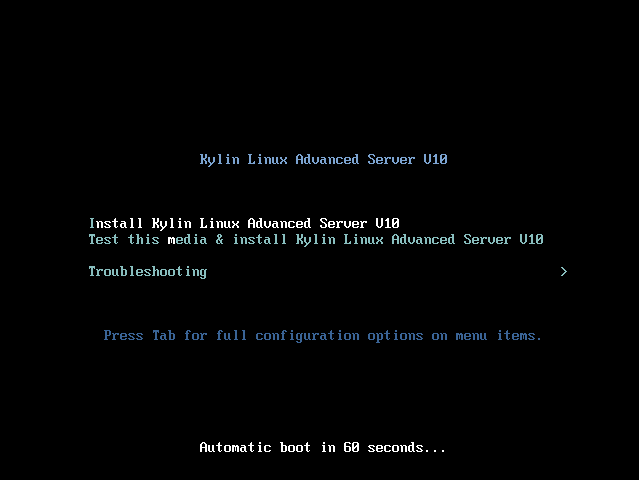Click the word Tab in the hint line
The height and width of the screenshot is (480, 639).
[164, 335]
